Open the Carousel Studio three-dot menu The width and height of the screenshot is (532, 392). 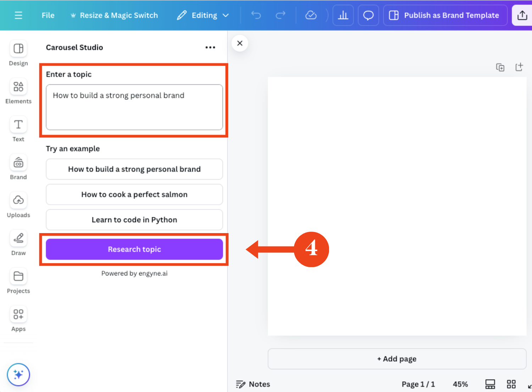(x=210, y=47)
